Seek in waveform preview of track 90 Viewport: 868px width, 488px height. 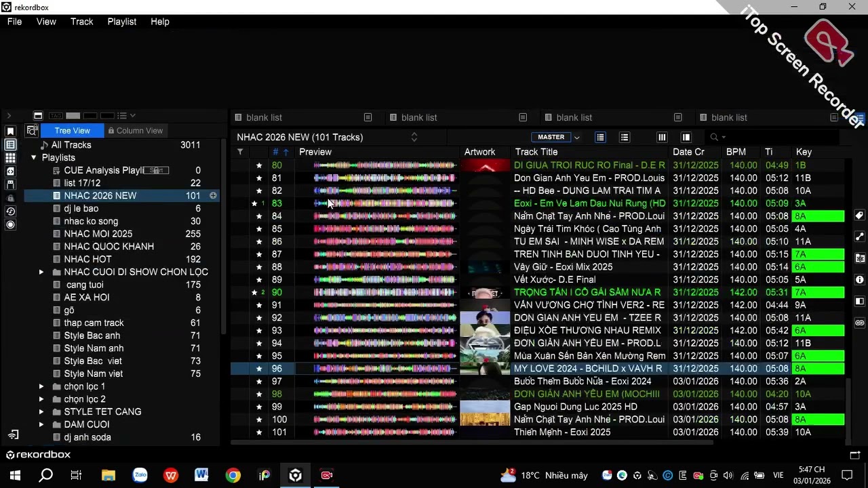point(384,293)
